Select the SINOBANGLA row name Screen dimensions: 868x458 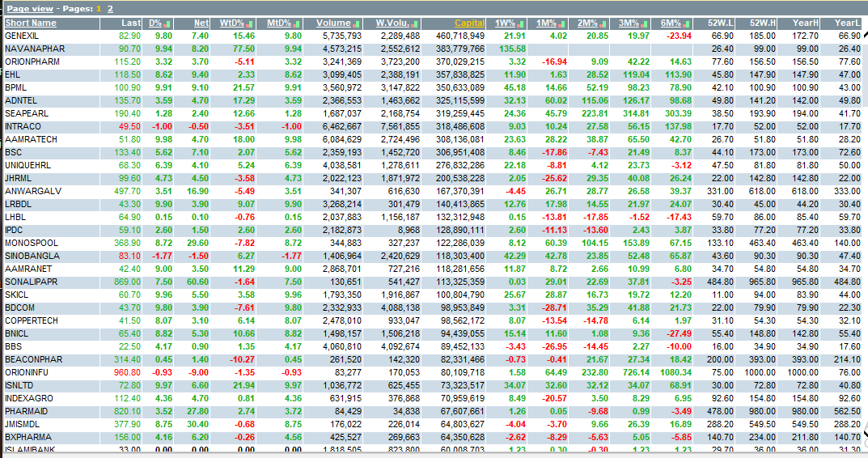[x=32, y=256]
